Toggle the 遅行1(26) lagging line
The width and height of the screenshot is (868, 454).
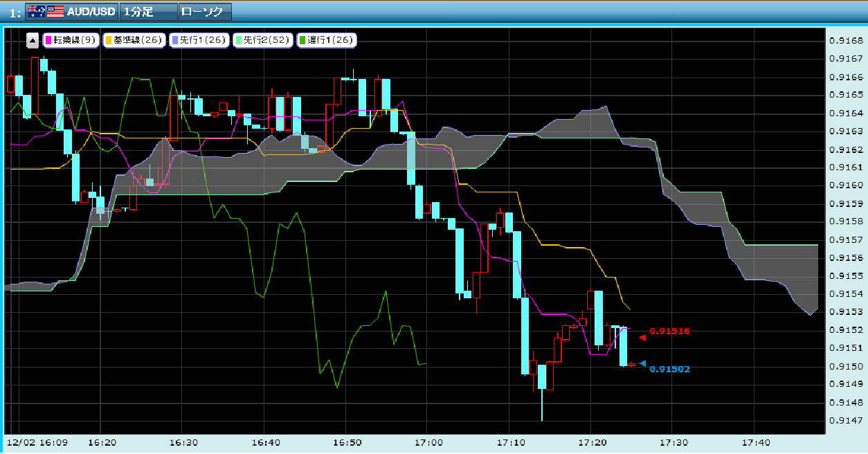pyautogui.click(x=326, y=40)
